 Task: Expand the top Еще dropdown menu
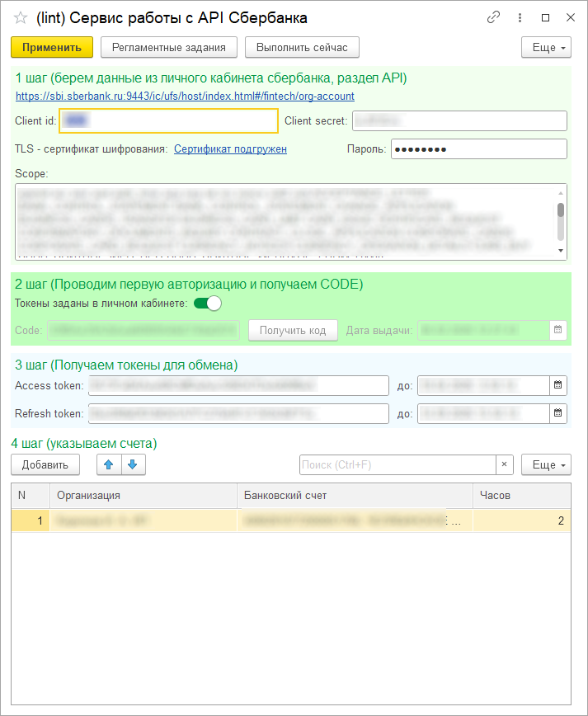546,47
